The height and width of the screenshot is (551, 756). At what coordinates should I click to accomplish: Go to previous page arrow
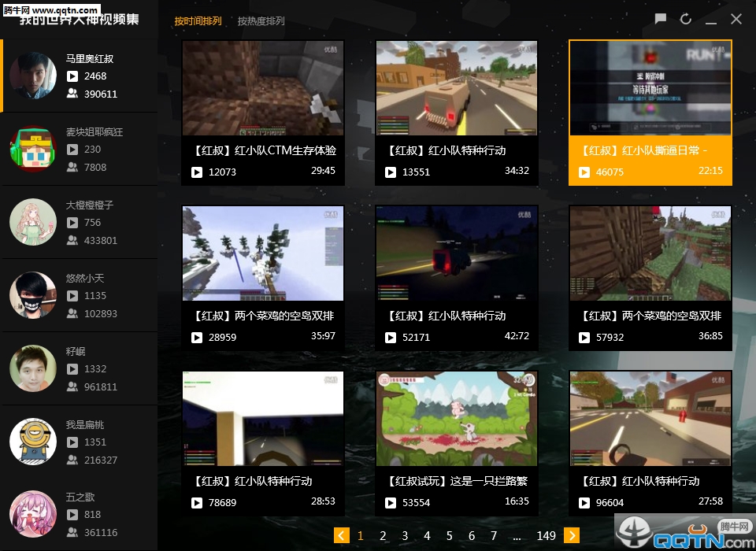341,535
